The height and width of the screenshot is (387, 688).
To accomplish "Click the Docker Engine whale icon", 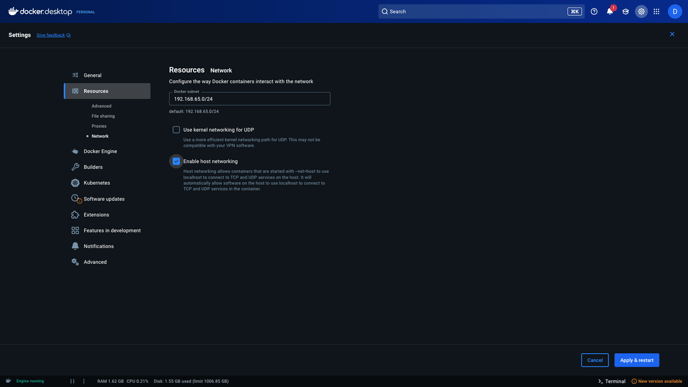I will [x=75, y=151].
